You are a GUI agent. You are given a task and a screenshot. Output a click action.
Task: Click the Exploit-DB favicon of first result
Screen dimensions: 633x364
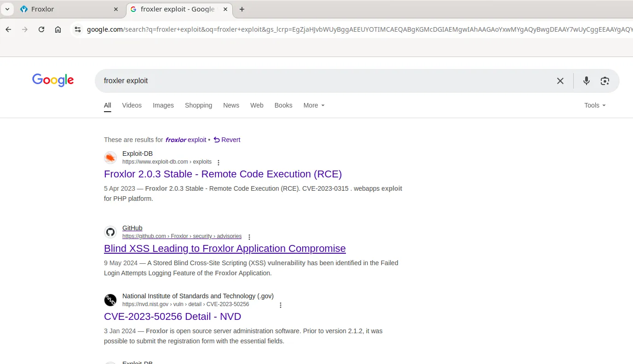[110, 158]
